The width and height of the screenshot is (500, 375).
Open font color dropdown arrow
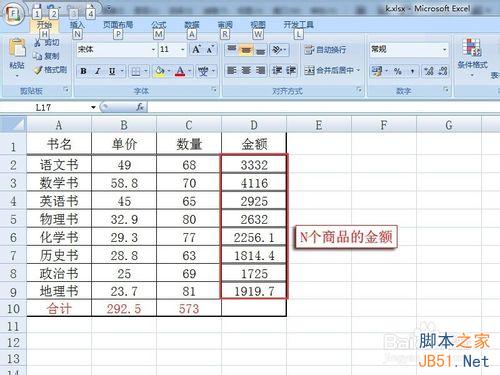pyautogui.click(x=189, y=71)
